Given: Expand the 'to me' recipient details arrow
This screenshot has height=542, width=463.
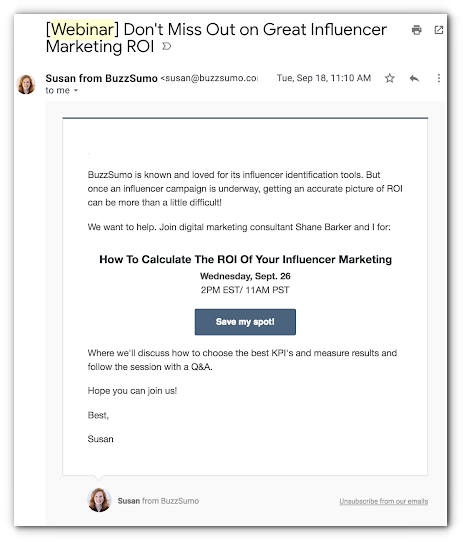Looking at the screenshot, I should 76,91.
